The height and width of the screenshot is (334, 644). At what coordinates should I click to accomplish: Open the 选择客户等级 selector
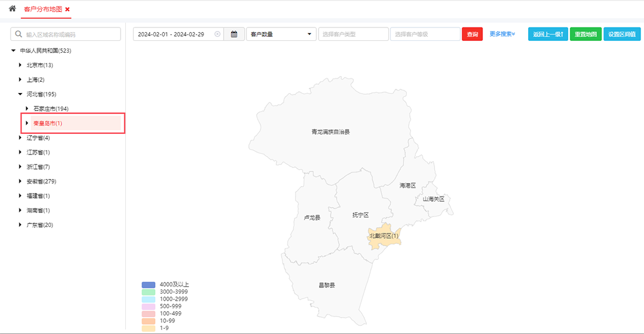coord(425,35)
